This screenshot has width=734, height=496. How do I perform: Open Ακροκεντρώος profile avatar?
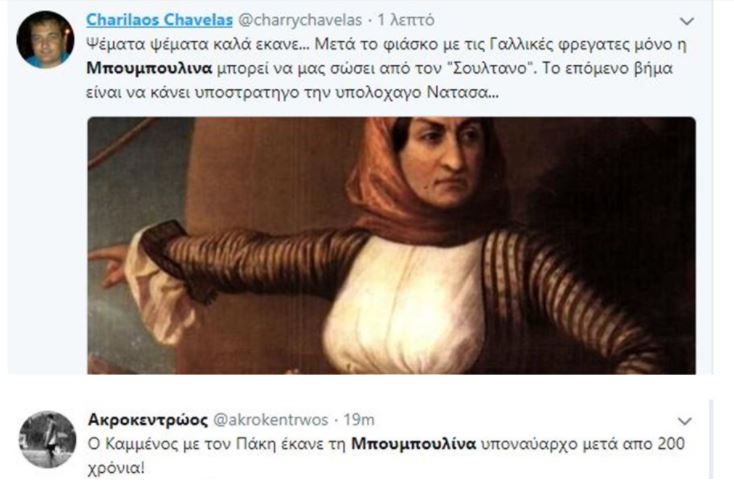tap(47, 439)
